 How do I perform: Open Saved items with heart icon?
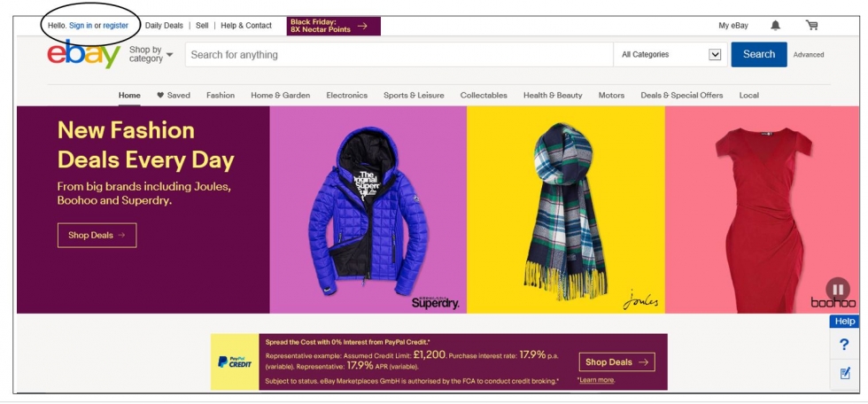pos(174,95)
